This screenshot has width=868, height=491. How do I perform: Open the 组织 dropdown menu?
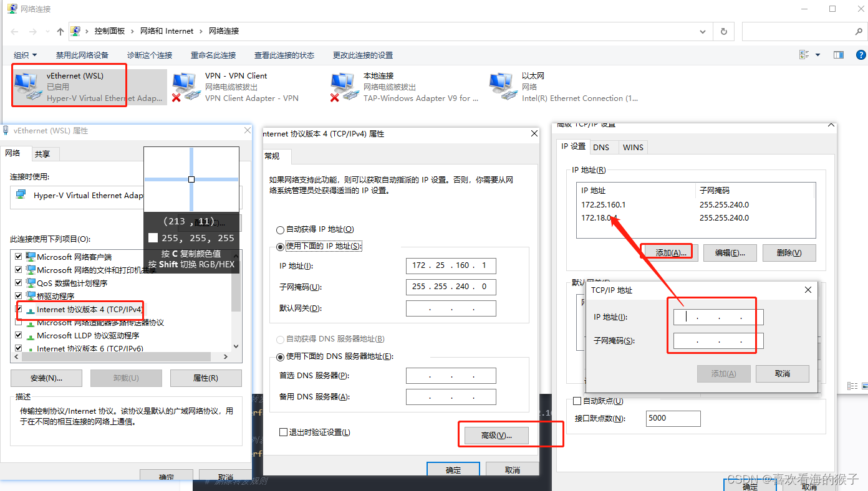(x=26, y=55)
